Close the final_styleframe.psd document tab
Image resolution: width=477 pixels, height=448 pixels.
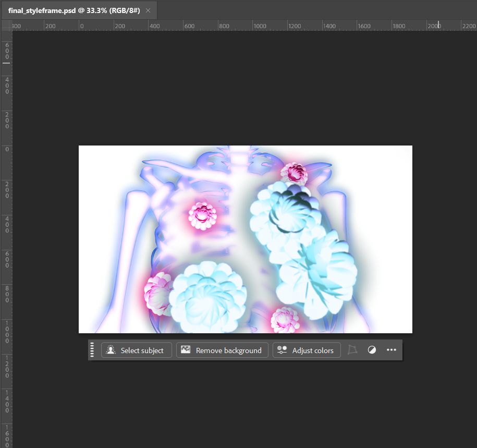pos(148,10)
